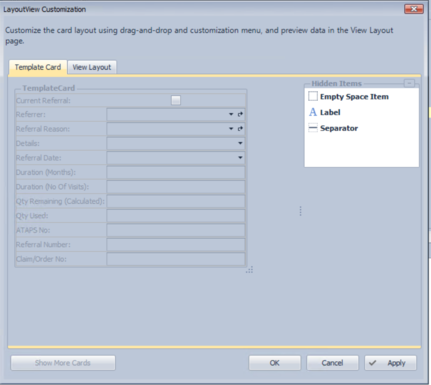This screenshot has width=431, height=385.
Task: Click the Referral Date: label
Action: pyautogui.click(x=39, y=158)
